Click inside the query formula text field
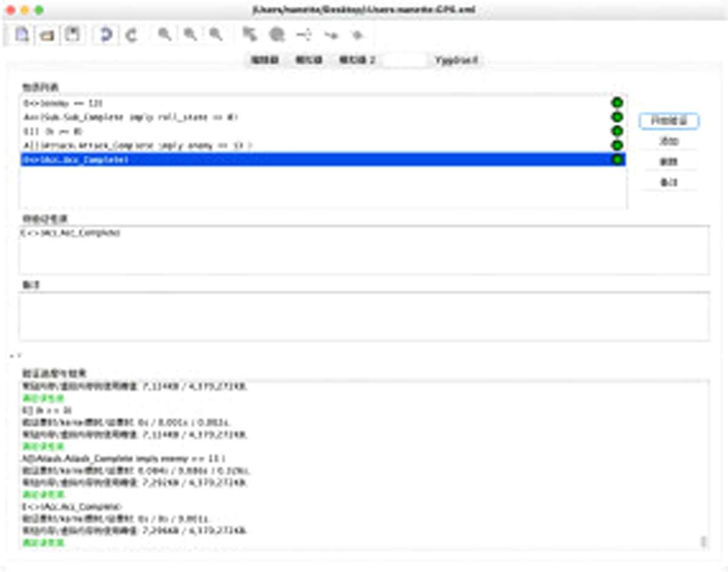Viewport: 728px width, 572px height. (364, 249)
